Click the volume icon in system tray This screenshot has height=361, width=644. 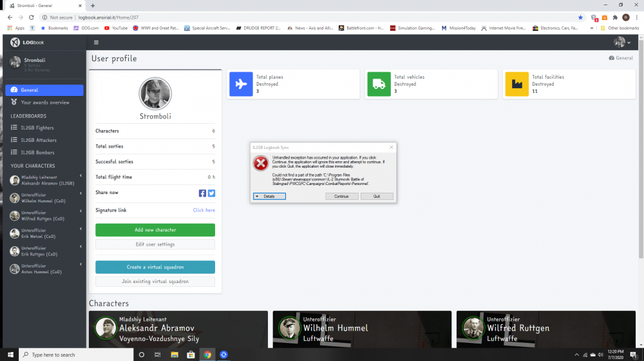pos(600,355)
